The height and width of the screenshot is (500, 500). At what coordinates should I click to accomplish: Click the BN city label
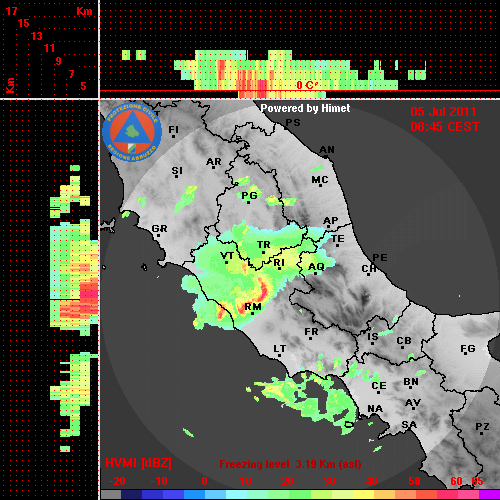[x=411, y=381]
